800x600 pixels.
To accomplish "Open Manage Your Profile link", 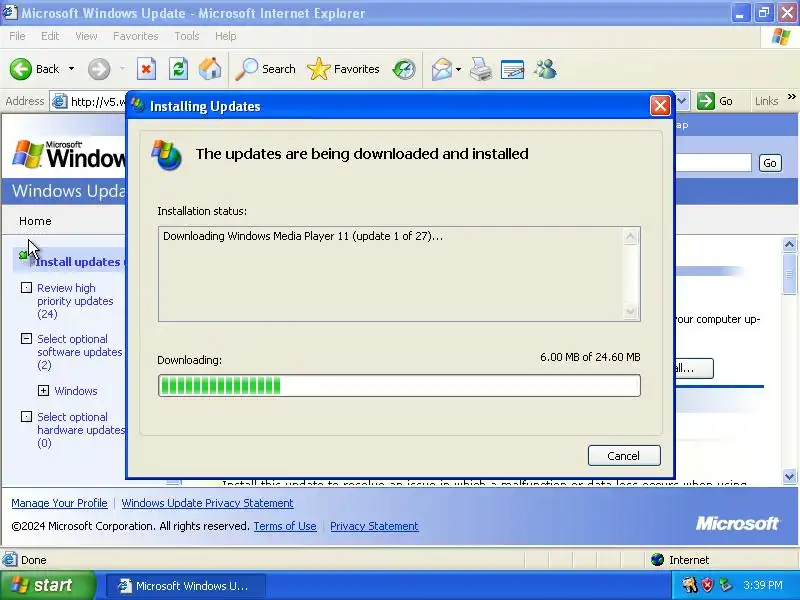I will 60,503.
